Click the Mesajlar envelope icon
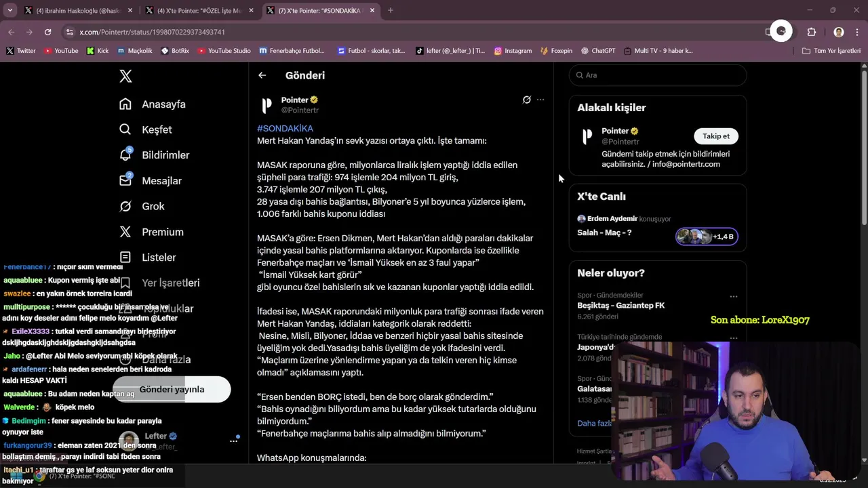 [125, 180]
